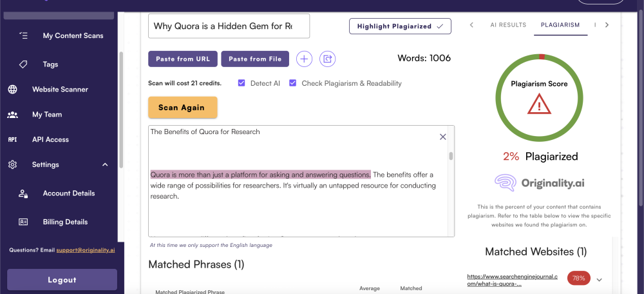Open API Access page

coord(50,139)
